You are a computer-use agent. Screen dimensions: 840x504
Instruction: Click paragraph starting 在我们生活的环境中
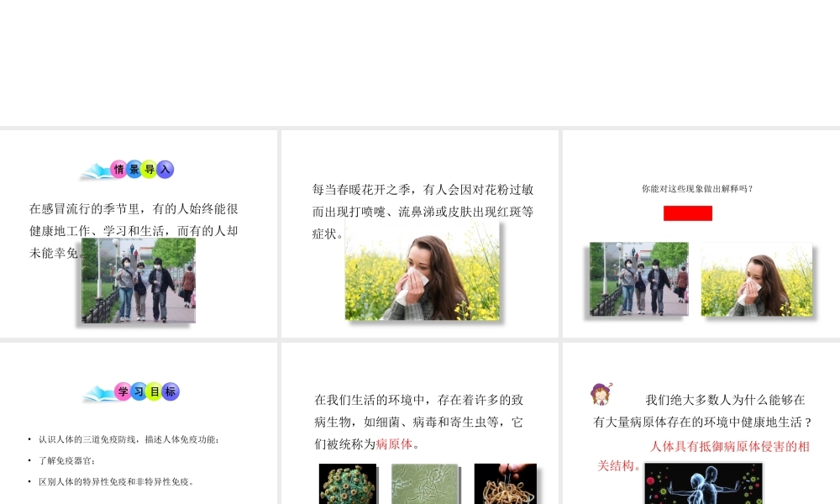tap(418, 422)
